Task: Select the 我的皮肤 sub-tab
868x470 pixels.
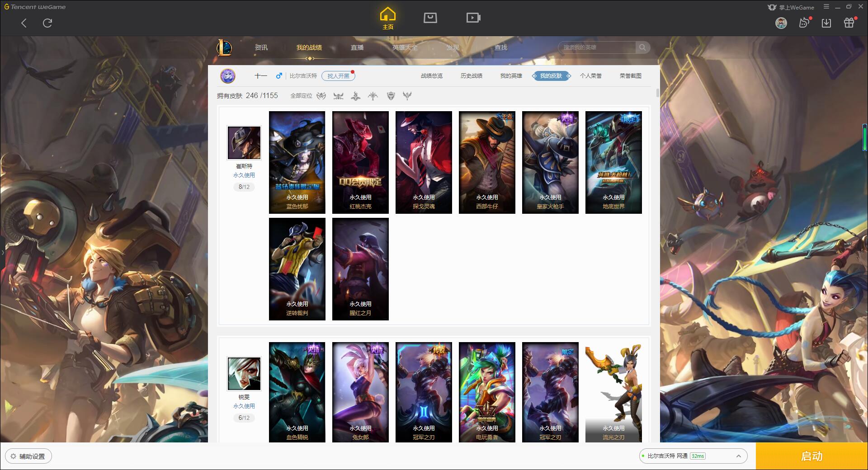Action: 551,76
